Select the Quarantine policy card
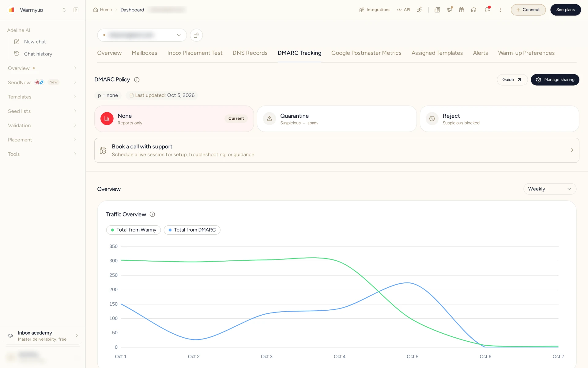 [x=337, y=119]
